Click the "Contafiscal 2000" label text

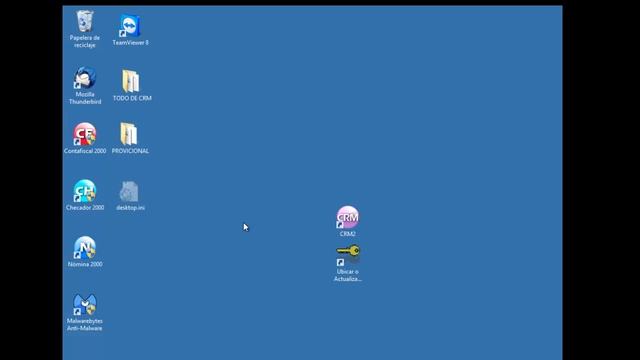tap(85, 151)
